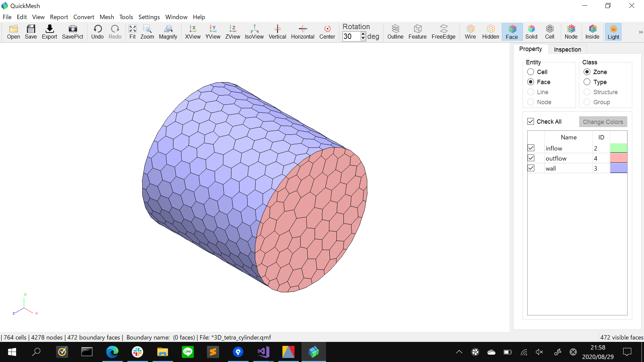Undo the last action
Screen dimensions: 644x362
(97, 32)
